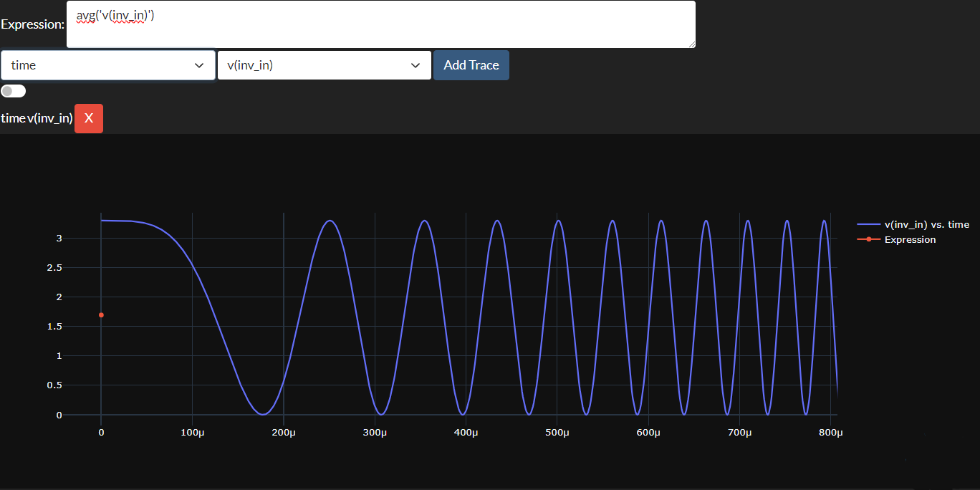This screenshot has width=980, height=490.
Task: Click inside the Expression input field
Action: point(380,24)
